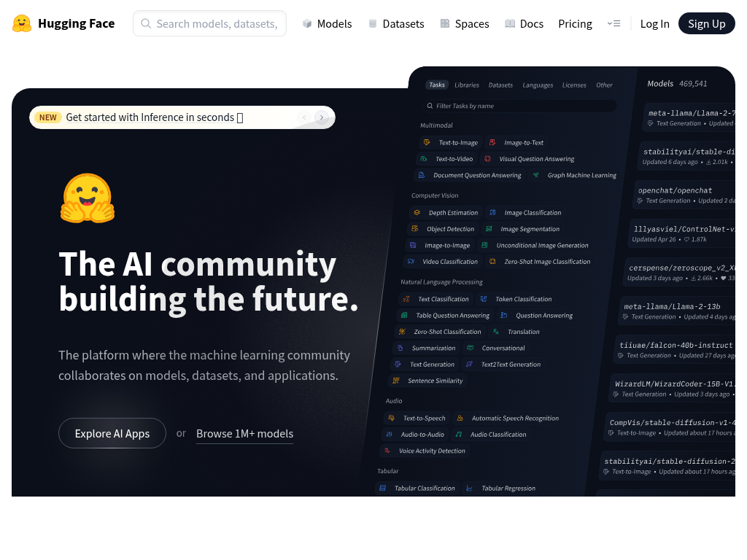The image size is (747, 560).
Task: Click the Depth Estimation task icon
Action: [417, 212]
